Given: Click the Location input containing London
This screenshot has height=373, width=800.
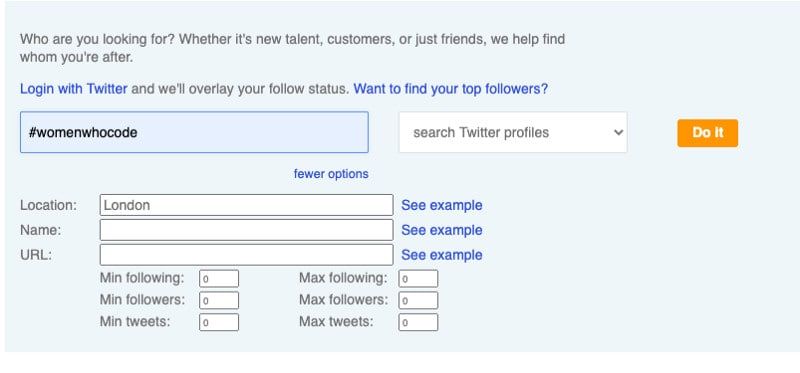Looking at the screenshot, I should (x=246, y=205).
